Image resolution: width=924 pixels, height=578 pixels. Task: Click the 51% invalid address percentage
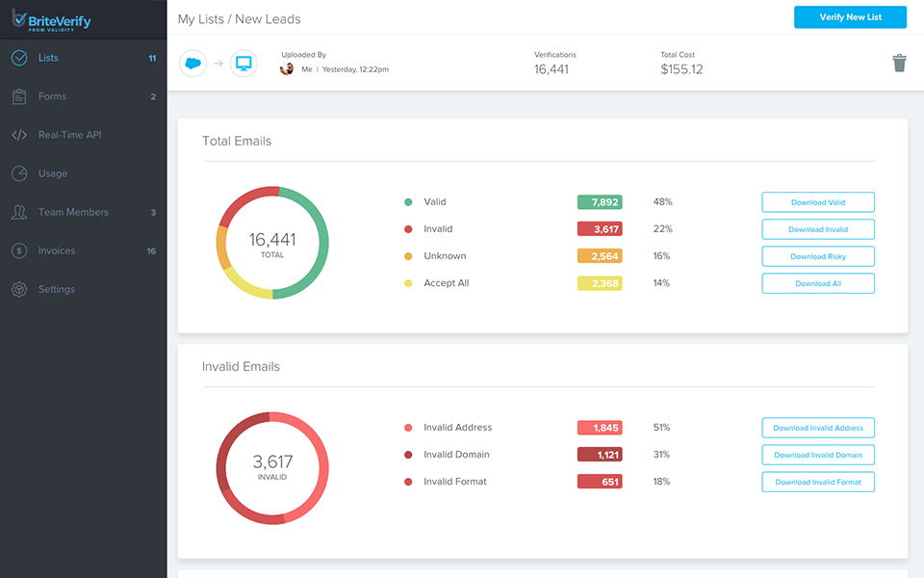tap(661, 427)
